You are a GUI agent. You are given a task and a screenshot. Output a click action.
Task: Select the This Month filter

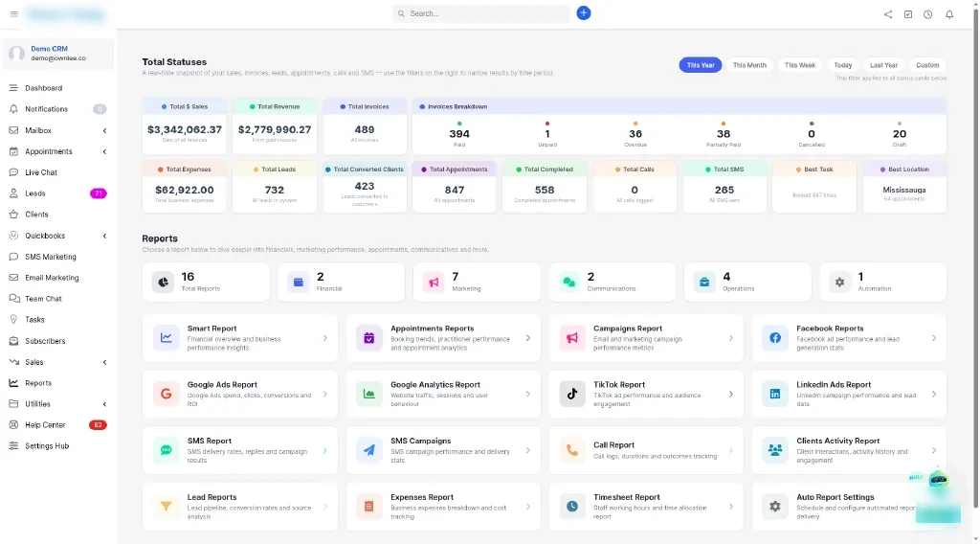click(x=749, y=65)
